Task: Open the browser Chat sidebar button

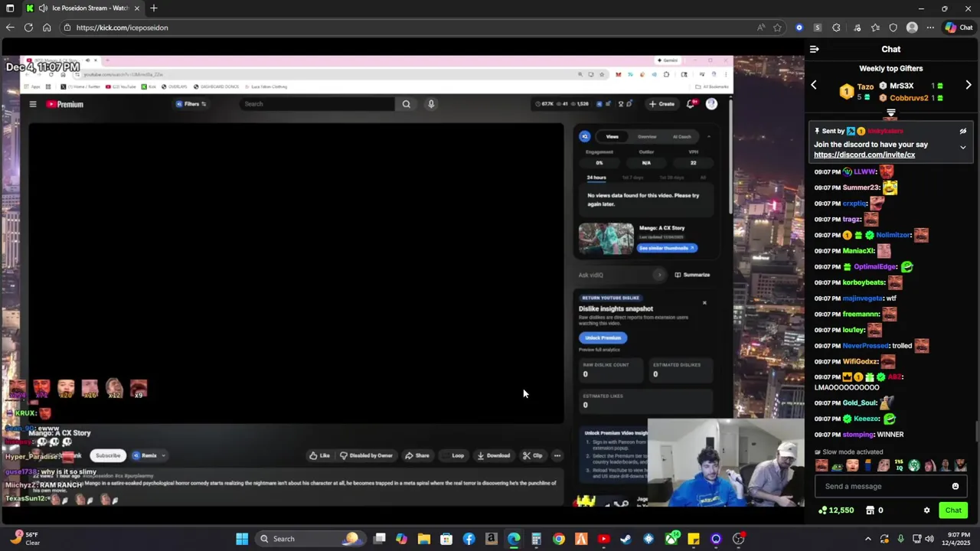Action: (x=959, y=28)
